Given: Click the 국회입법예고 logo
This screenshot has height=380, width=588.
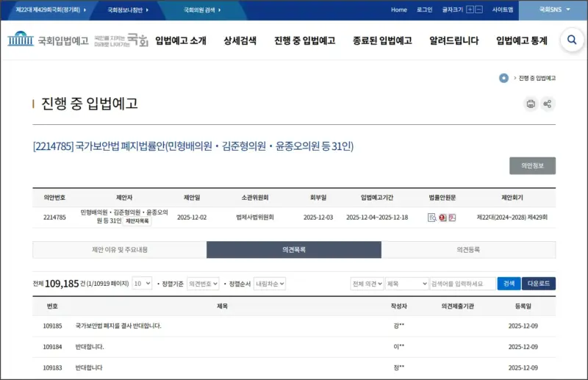Looking at the screenshot, I should [48, 40].
